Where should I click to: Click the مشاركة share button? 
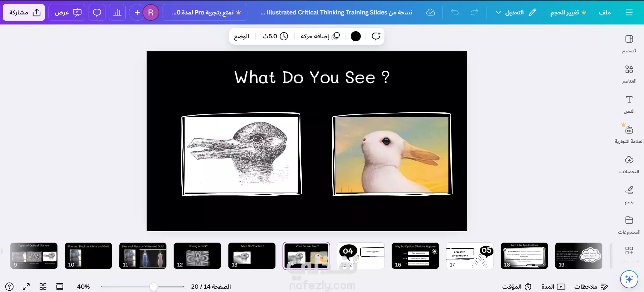pos(24,12)
